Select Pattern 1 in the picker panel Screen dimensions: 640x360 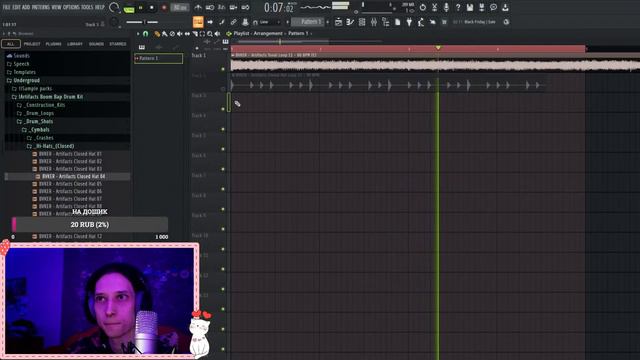pyautogui.click(x=158, y=58)
